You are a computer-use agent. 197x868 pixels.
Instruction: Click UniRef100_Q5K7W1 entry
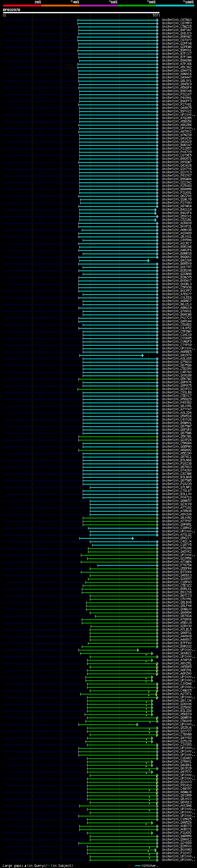pyautogui.click(x=177, y=436)
